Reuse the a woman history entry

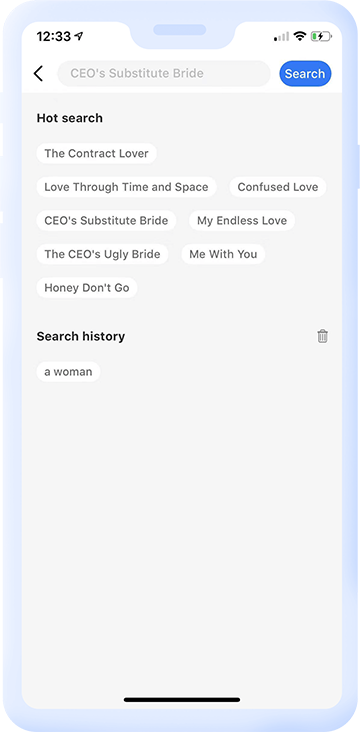click(68, 372)
